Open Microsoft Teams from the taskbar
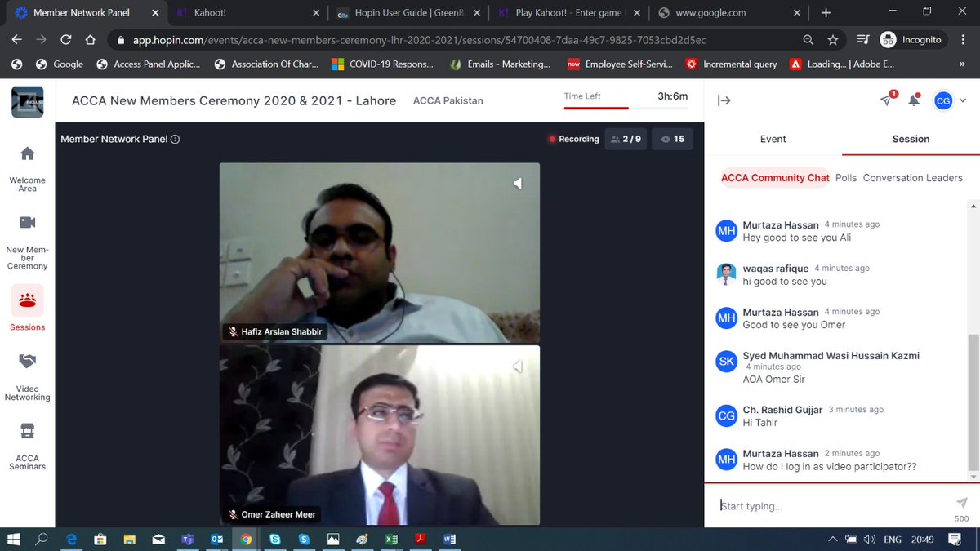 (187, 539)
